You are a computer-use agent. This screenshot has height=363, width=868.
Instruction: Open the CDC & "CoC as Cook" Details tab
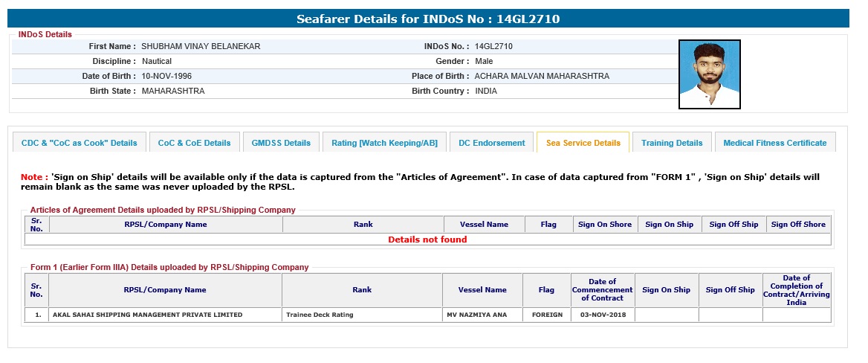[79, 143]
